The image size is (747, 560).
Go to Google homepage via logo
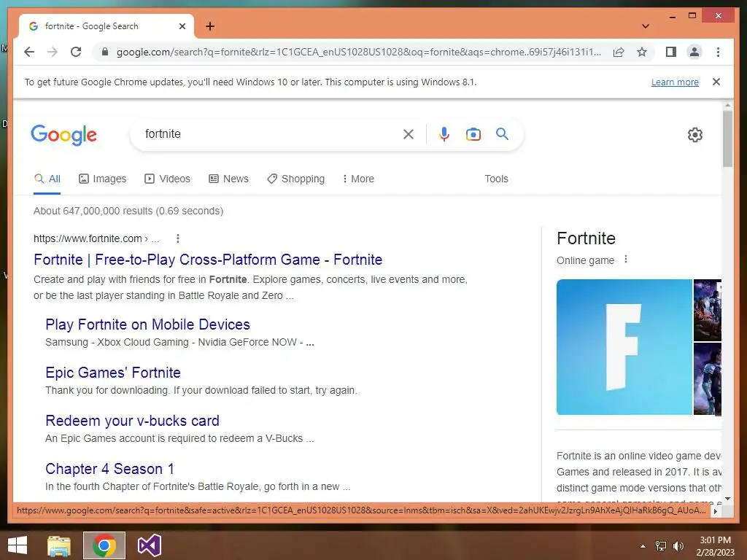point(64,135)
